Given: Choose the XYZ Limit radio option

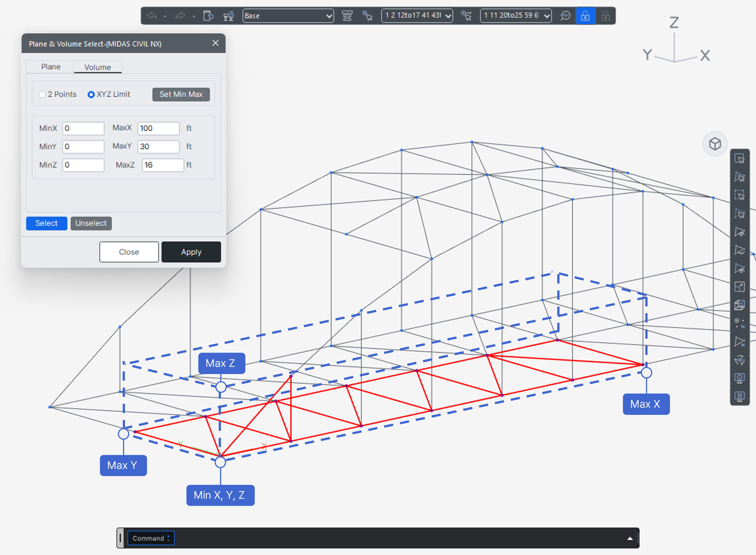Looking at the screenshot, I should tap(91, 94).
